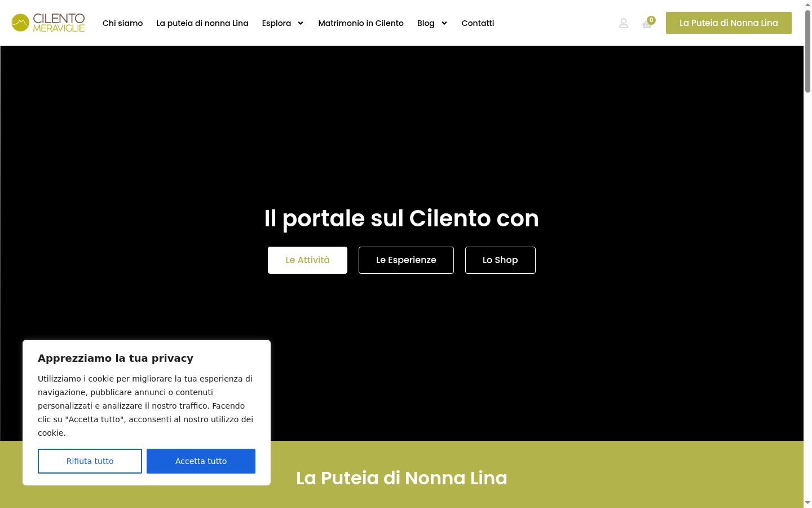Screen dimensions: 812x508
Task: Open the Chi siamo menu item
Action: 122,23
